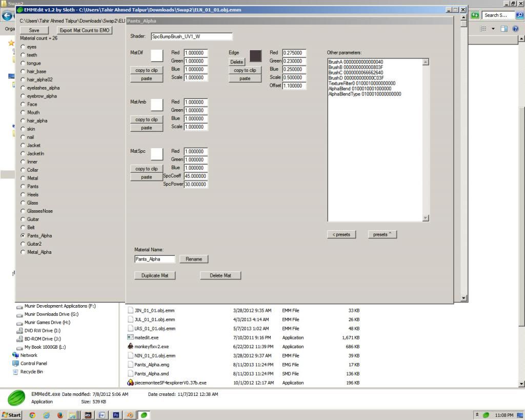
Task: Open Network in the Explorer navigation pane
Action: point(29,355)
